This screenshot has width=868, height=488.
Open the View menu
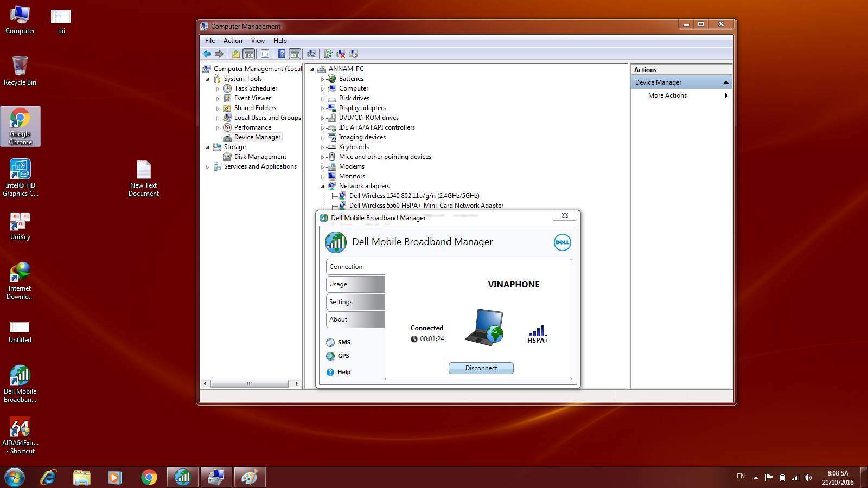258,41
